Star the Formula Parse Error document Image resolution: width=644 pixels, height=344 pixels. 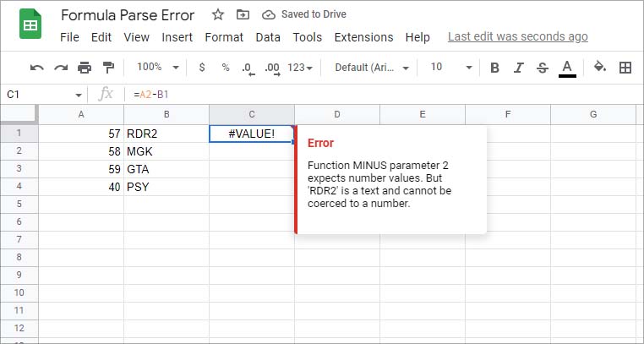tap(218, 14)
